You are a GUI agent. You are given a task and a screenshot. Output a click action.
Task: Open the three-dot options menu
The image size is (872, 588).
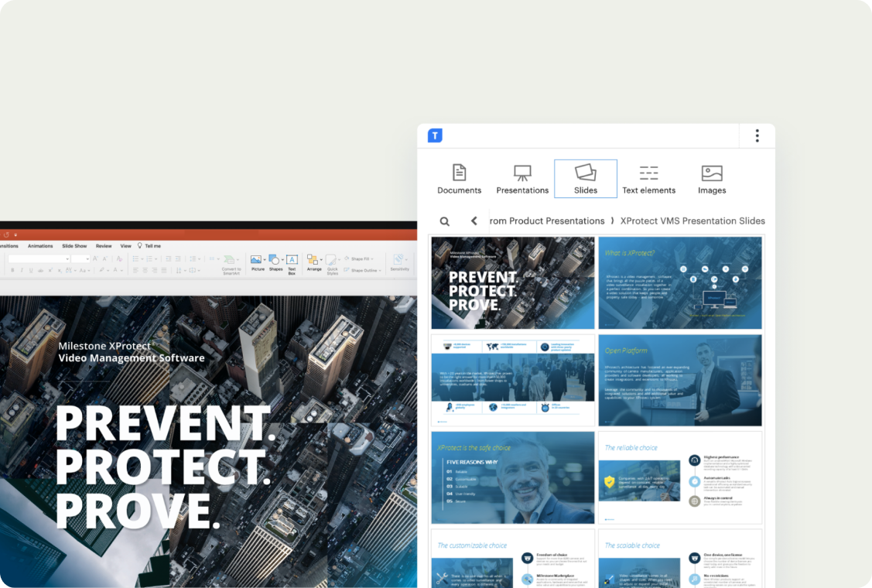click(x=757, y=136)
